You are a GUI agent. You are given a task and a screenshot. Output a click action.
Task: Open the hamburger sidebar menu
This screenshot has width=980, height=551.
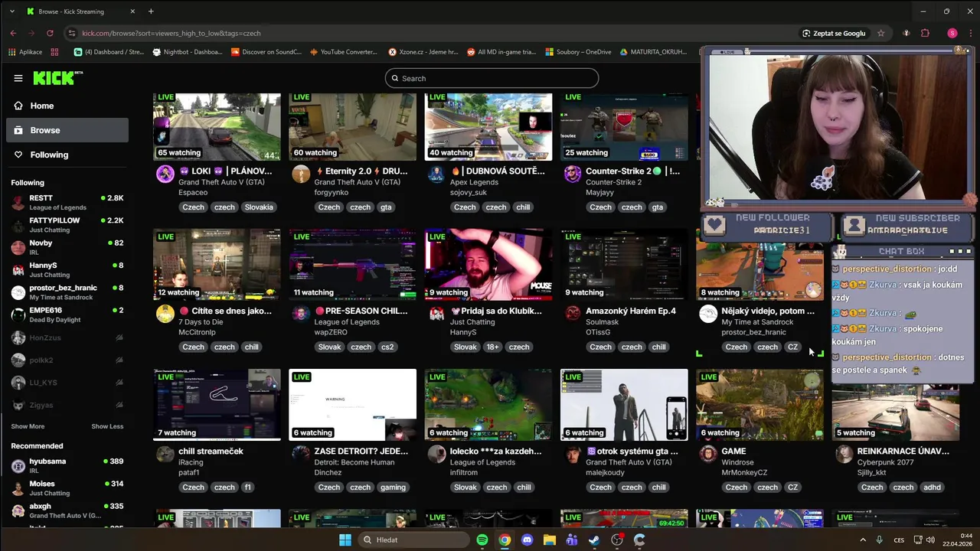[x=18, y=78]
